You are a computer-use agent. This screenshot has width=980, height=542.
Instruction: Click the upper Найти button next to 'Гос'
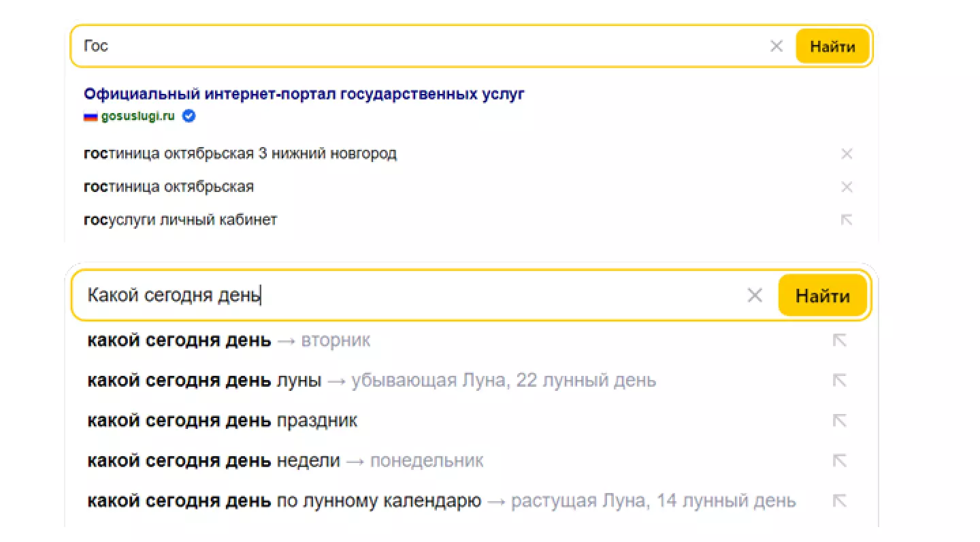(832, 46)
